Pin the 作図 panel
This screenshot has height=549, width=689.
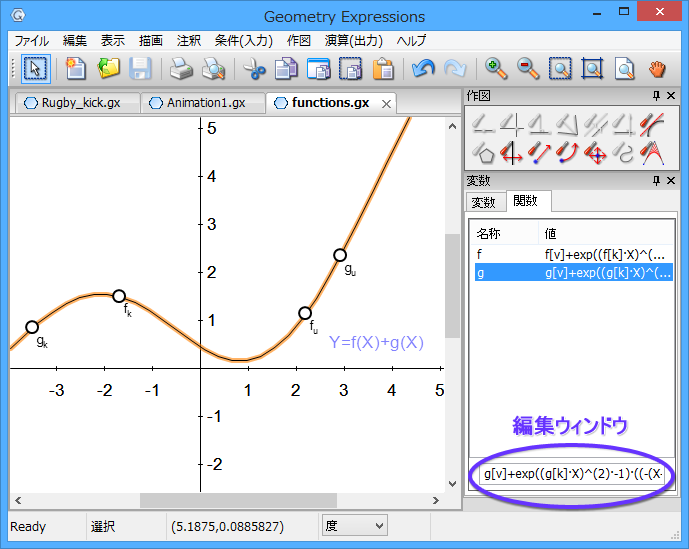pyautogui.click(x=656, y=95)
